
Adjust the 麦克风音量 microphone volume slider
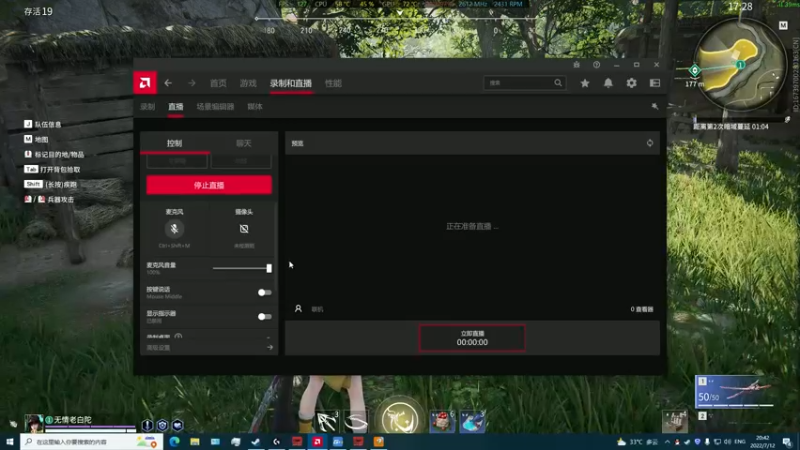[x=242, y=268]
